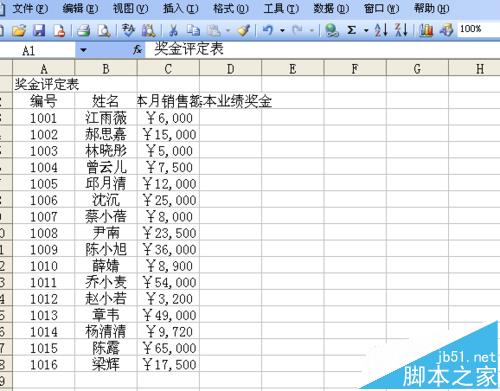This screenshot has height=391, width=500.
Task: Select the cell with name 郝思嘉
Action: 106,134
